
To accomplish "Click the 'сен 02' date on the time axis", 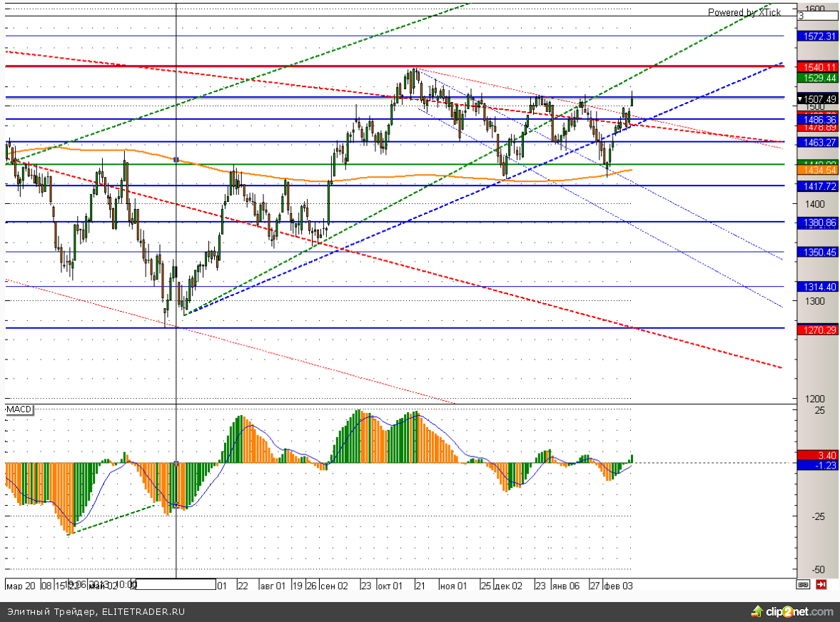I will point(334,586).
